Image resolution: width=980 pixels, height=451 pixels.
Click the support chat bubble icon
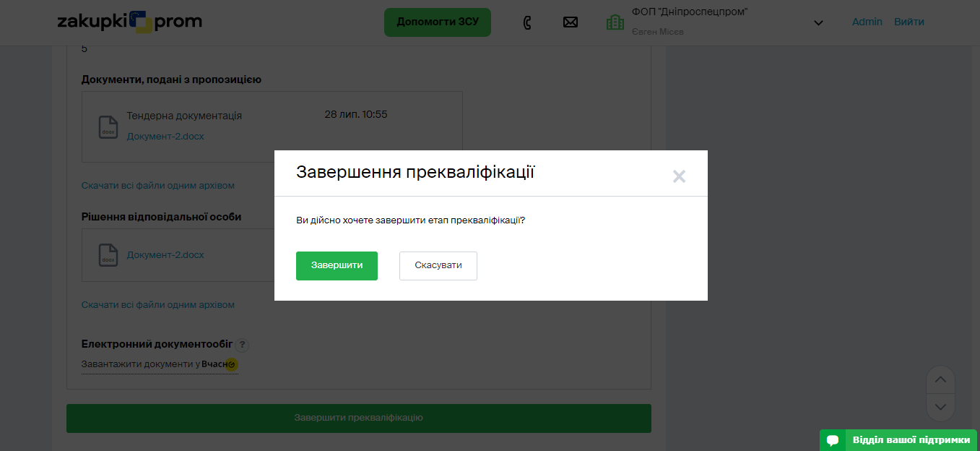833,440
